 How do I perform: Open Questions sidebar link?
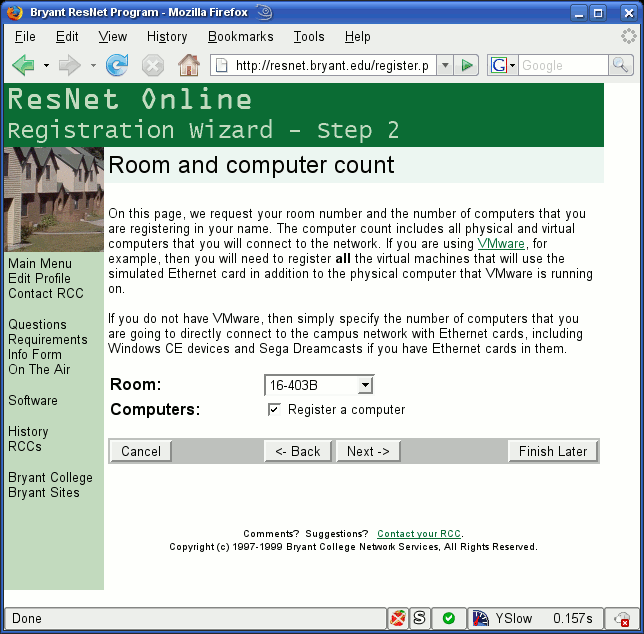click(37, 324)
